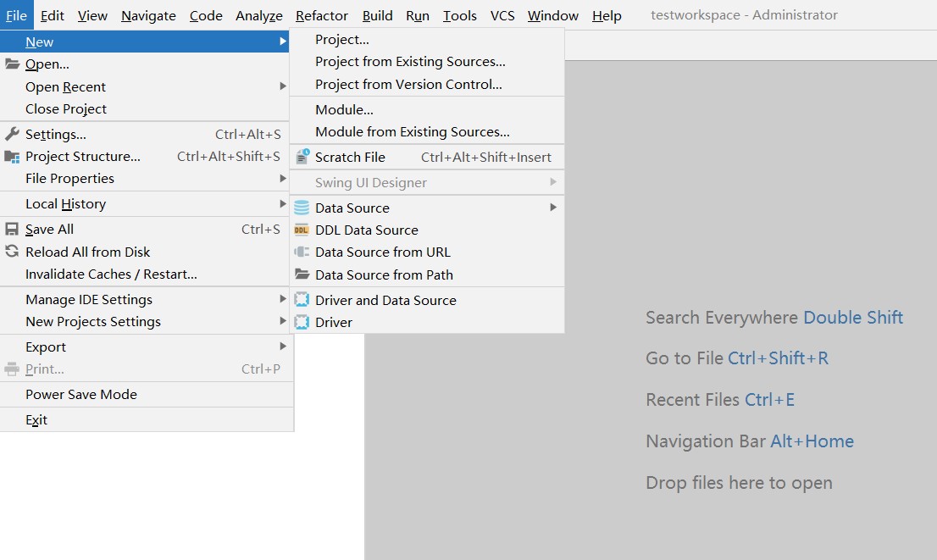
Task: Open the Build menu
Action: [x=378, y=15]
